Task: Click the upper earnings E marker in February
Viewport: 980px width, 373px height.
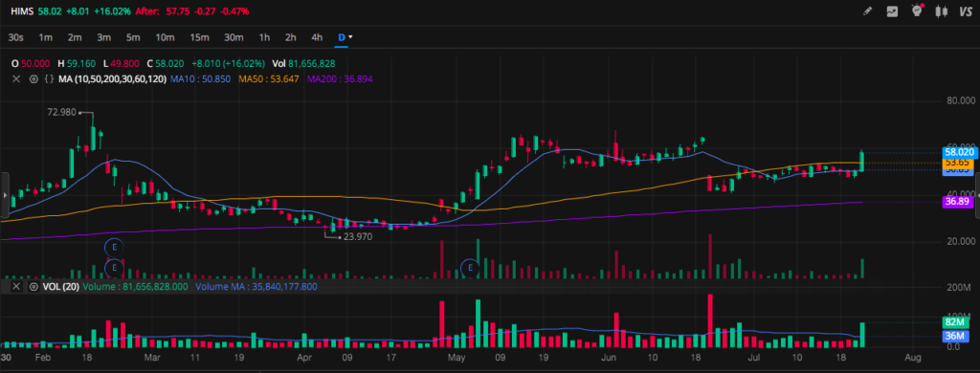Action: (115, 248)
